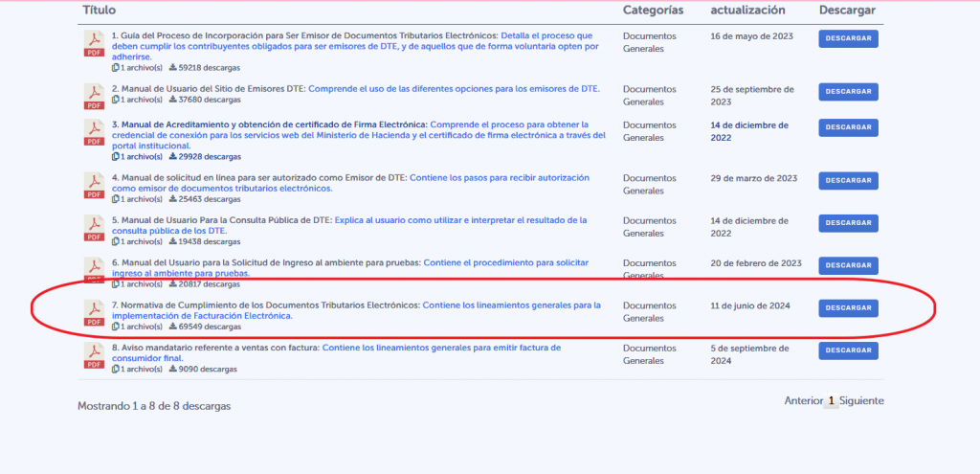Select page 1 in pagination

click(831, 401)
